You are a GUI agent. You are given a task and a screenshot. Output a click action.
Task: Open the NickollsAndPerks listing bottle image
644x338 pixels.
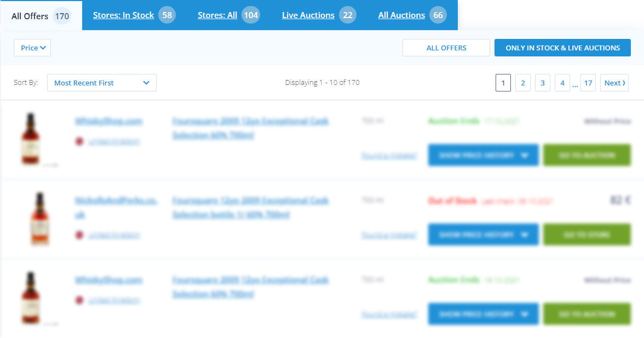(39, 219)
